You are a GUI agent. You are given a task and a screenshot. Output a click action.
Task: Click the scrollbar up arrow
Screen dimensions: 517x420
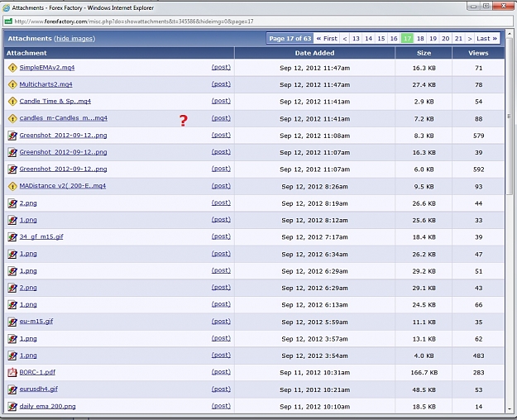tap(509, 34)
